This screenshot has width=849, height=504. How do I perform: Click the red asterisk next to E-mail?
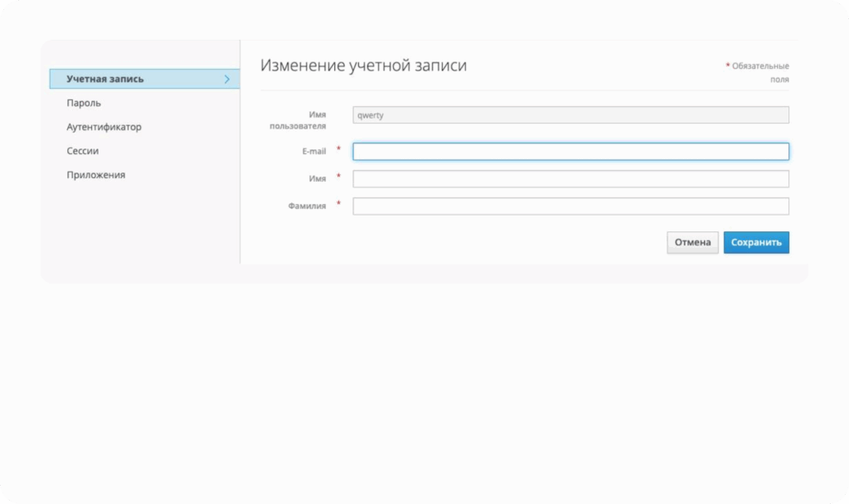(x=338, y=149)
